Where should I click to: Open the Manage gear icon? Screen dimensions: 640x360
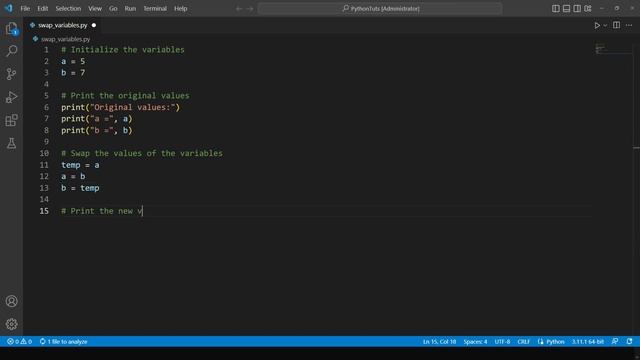(11, 324)
